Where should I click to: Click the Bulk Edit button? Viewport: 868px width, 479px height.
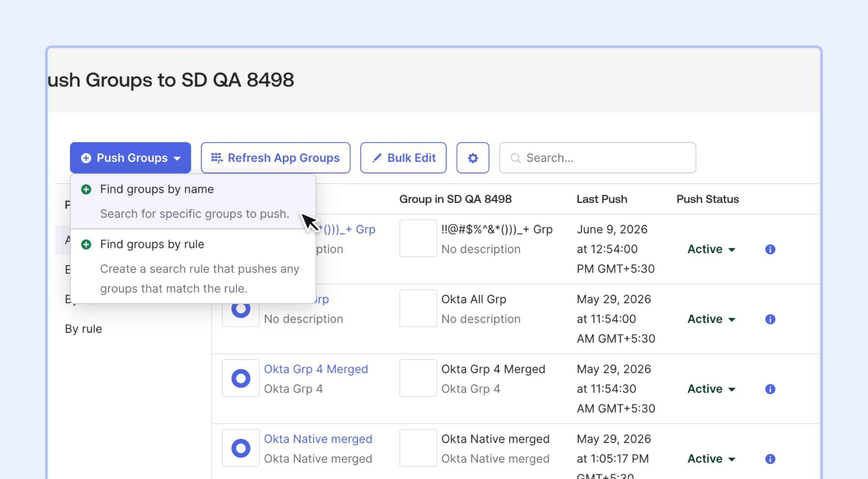coord(403,158)
